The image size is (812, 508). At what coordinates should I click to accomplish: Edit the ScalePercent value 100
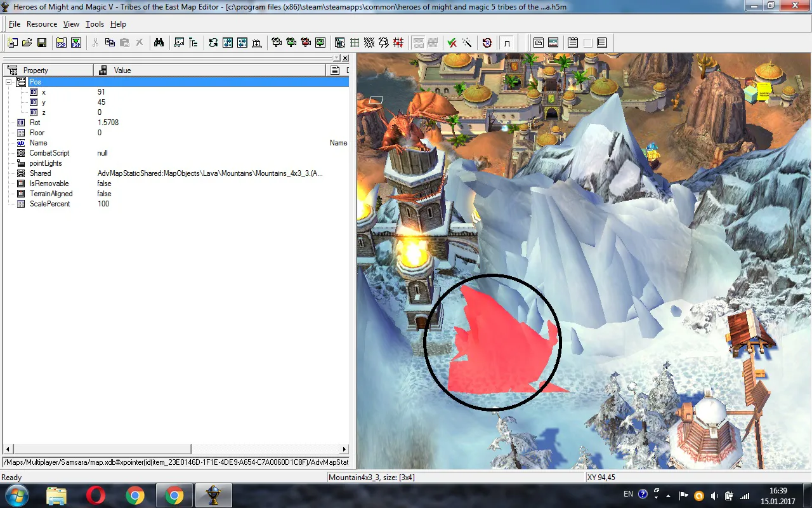click(103, 204)
